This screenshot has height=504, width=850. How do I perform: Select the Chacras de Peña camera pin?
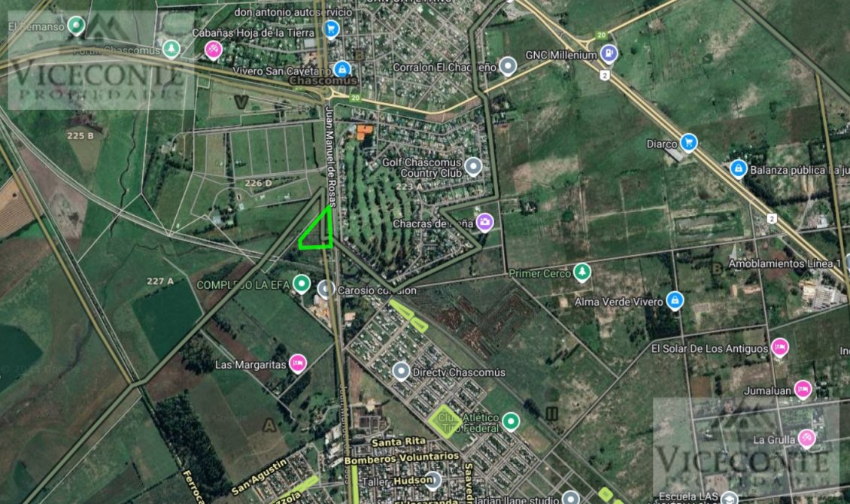coord(484,222)
